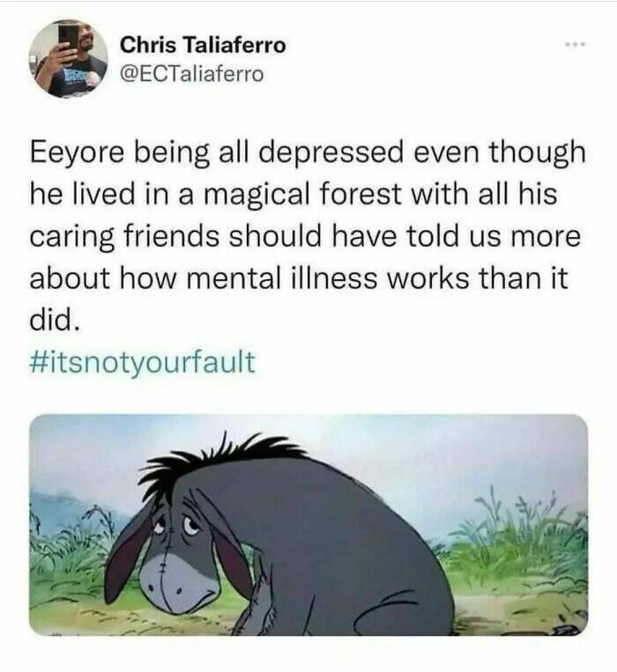This screenshot has width=617, height=672.
Task: Click the phone in the profile photo
Action: (x=69, y=38)
